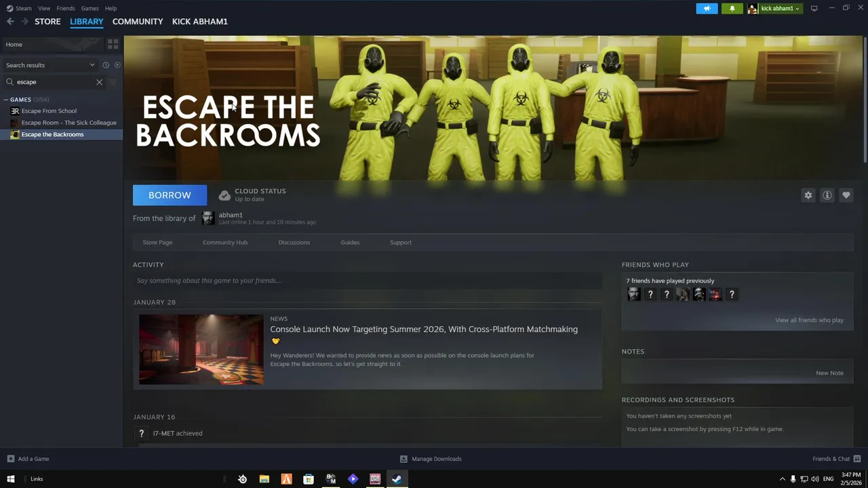Open Steam app in Windows taskbar
868x488 pixels.
tap(397, 479)
